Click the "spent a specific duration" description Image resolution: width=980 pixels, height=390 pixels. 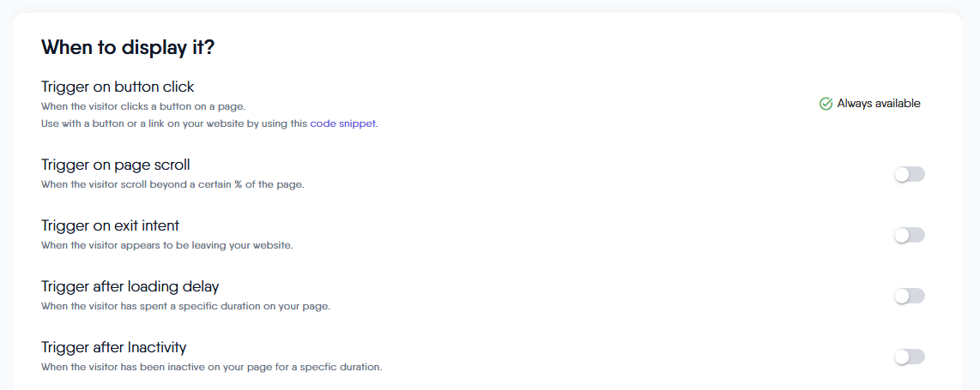[185, 306]
